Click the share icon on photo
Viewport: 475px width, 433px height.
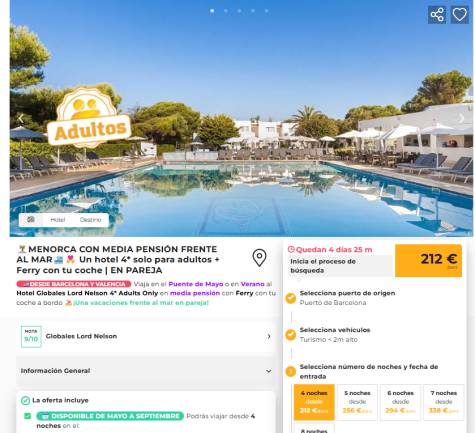[437, 15]
